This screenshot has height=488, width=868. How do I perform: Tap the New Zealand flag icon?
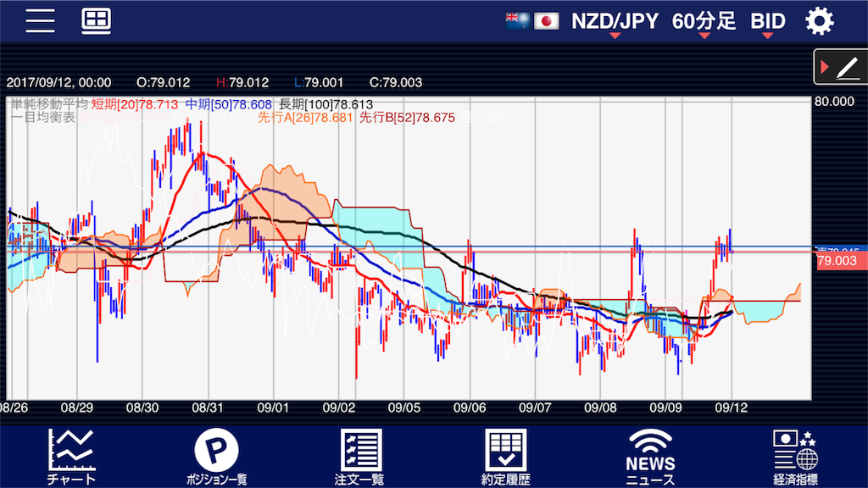[517, 21]
